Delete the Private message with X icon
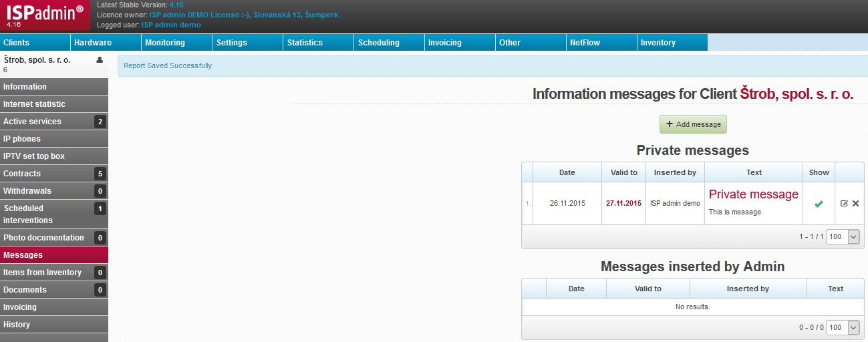This screenshot has height=342, width=868. click(855, 203)
